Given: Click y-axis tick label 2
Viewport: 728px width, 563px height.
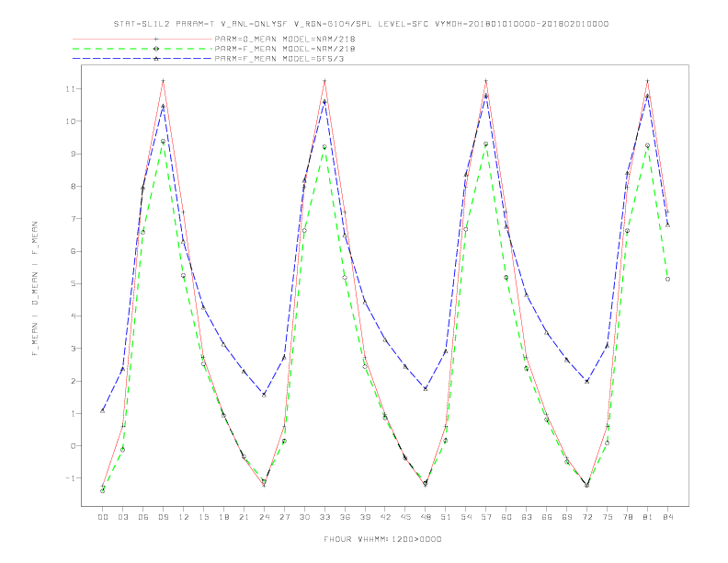Looking at the screenshot, I should 73,381.
